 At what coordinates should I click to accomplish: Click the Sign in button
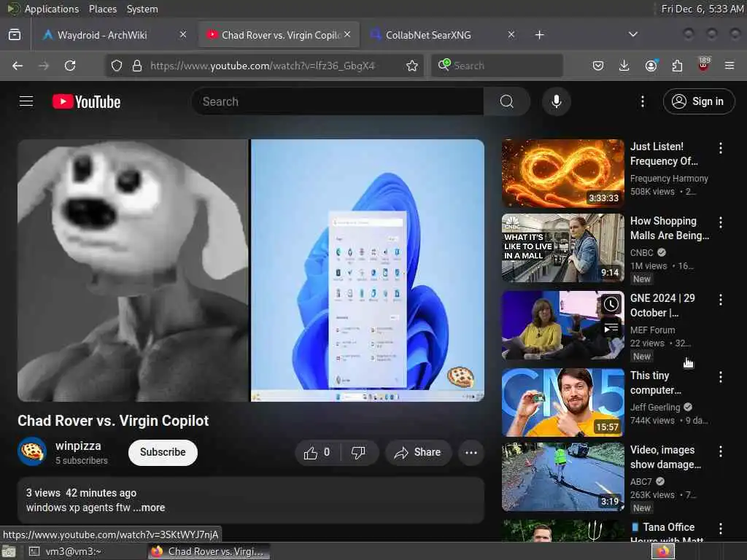(x=698, y=101)
